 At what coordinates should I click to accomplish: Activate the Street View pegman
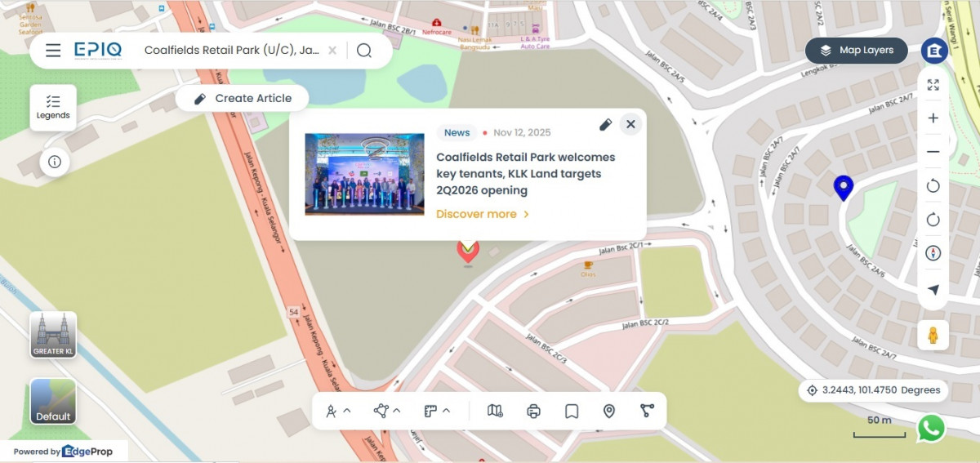[x=933, y=335]
